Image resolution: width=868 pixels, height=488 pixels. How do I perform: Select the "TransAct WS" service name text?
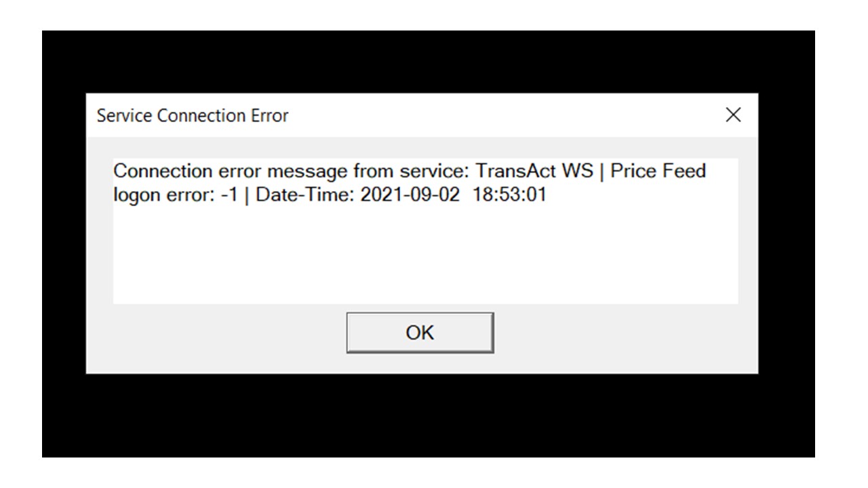click(534, 171)
